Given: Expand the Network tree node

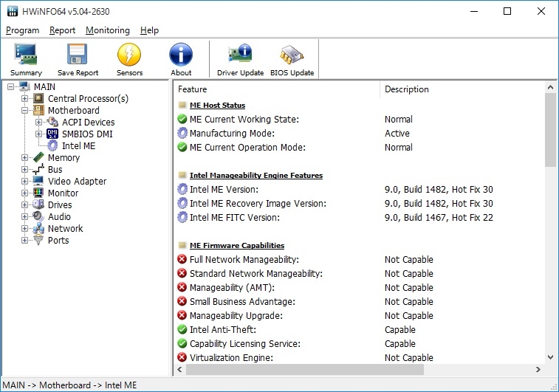Looking at the screenshot, I should click(x=25, y=229).
